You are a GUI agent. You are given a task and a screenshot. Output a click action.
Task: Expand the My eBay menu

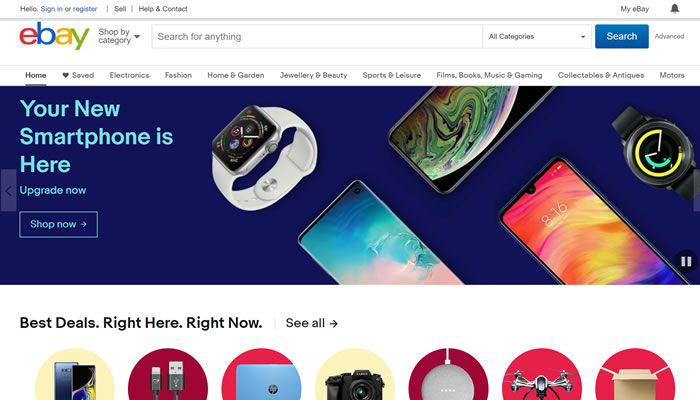click(634, 9)
